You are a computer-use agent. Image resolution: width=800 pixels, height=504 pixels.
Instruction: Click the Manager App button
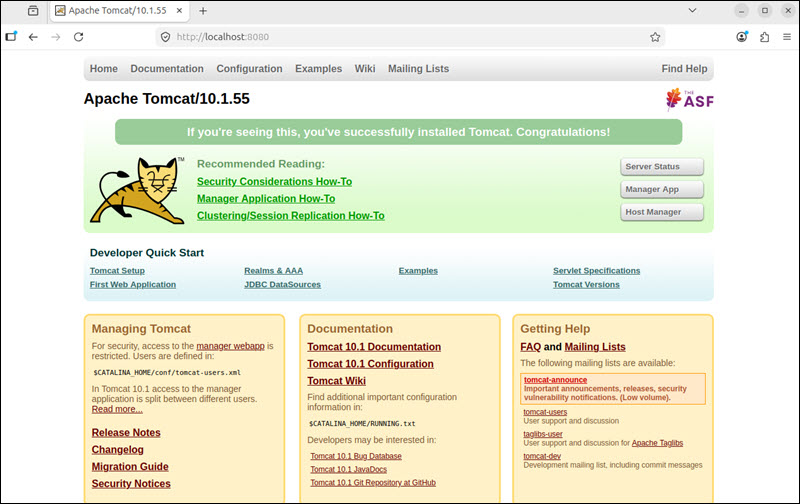[662, 189]
